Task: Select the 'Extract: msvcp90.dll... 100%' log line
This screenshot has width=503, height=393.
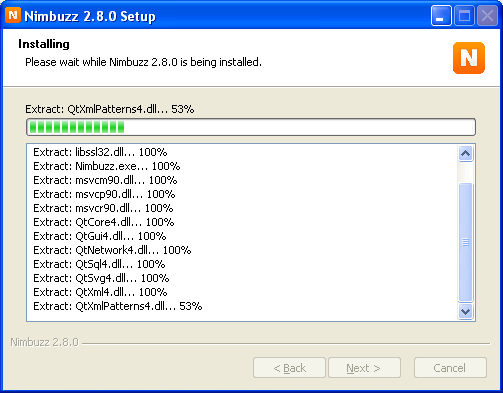Action: tap(104, 194)
